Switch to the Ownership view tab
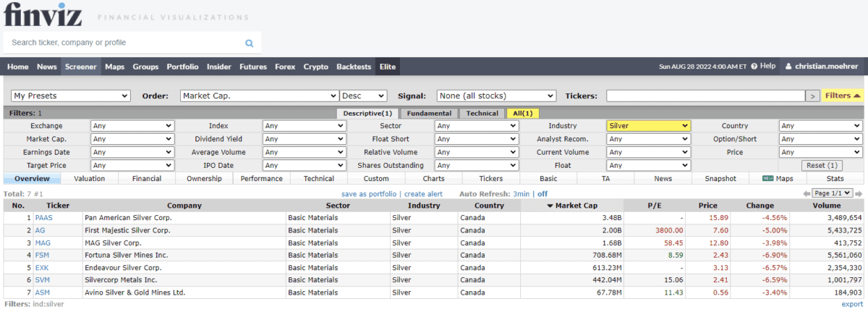Viewport: 868px width, 312px height. click(x=204, y=178)
